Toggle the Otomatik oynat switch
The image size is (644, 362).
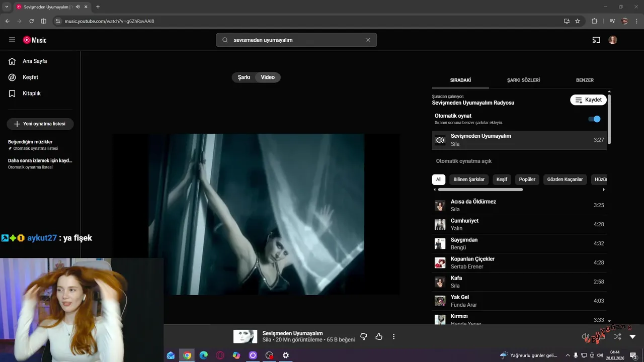pyautogui.click(x=594, y=119)
